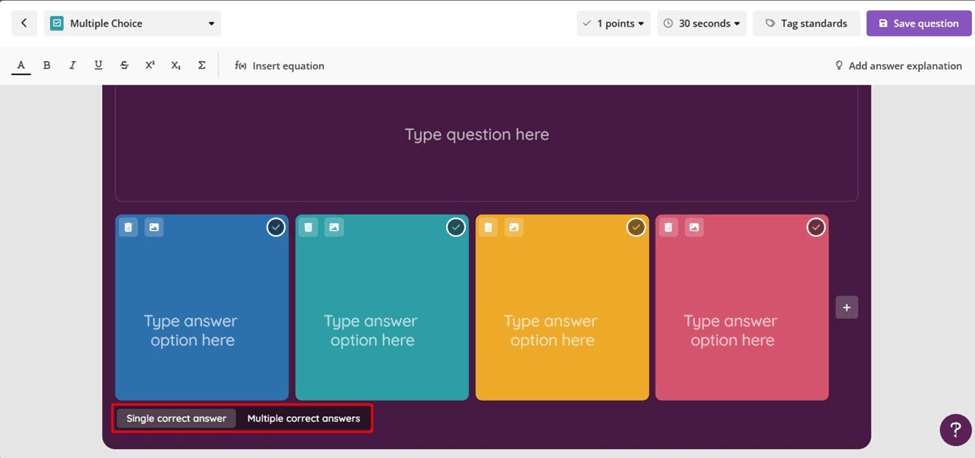The image size is (975, 458).
Task: Open the Multiple Choice question type dropdown
Action: tap(133, 23)
